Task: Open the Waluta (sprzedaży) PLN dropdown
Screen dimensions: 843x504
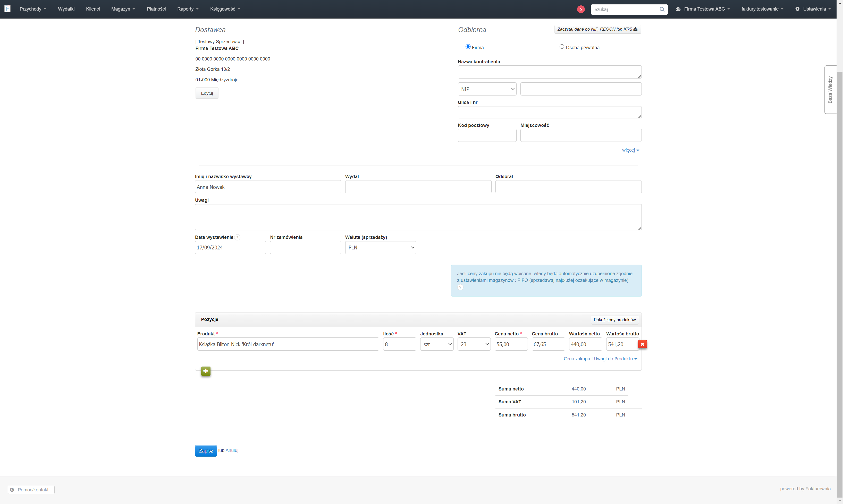Action: pos(380,248)
